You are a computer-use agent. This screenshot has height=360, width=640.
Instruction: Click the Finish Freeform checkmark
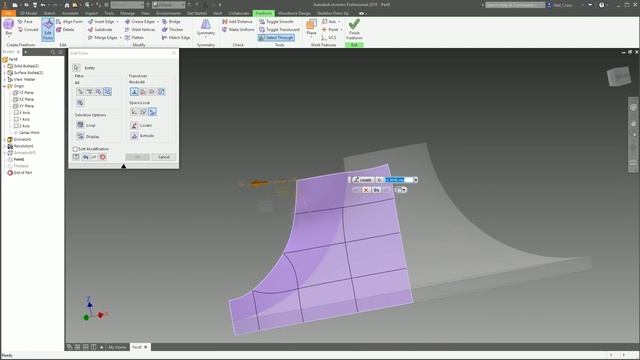(x=354, y=24)
